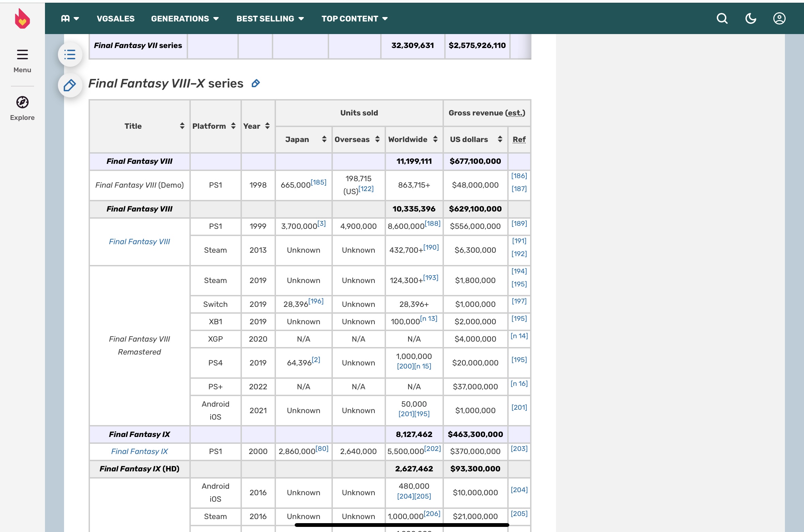804x532 pixels.
Task: Open the Final Fantasy IX article link
Action: [x=139, y=451]
